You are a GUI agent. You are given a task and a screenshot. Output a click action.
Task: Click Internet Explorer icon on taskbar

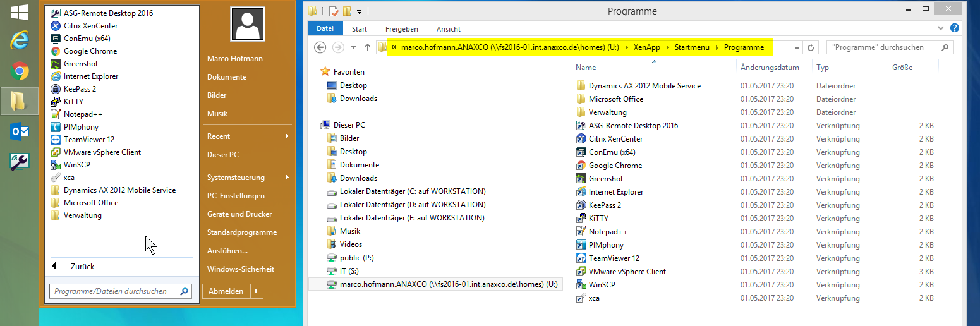(20, 40)
